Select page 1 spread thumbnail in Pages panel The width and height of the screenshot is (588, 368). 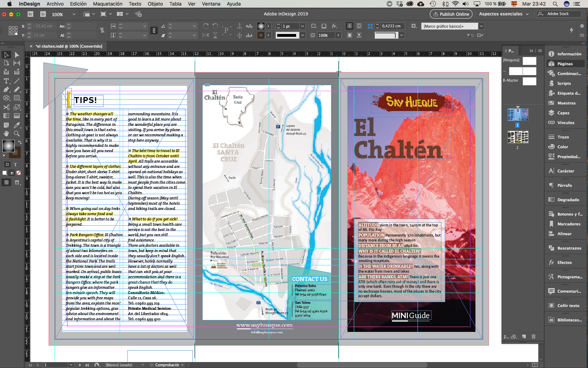point(518,115)
